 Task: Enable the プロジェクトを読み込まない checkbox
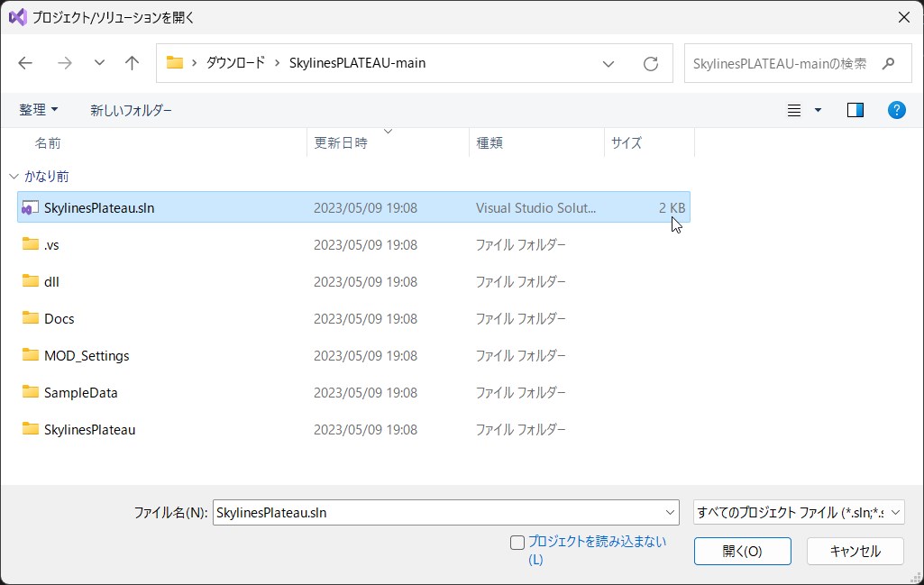pos(517,542)
